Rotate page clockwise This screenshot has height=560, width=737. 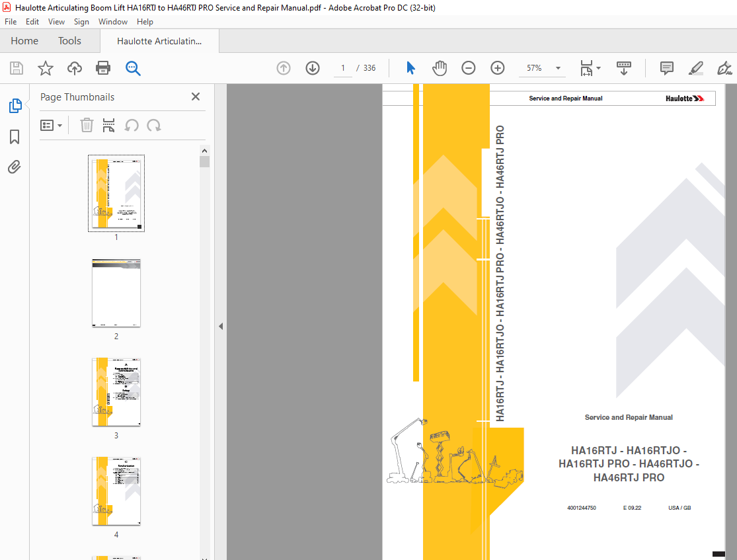click(154, 125)
